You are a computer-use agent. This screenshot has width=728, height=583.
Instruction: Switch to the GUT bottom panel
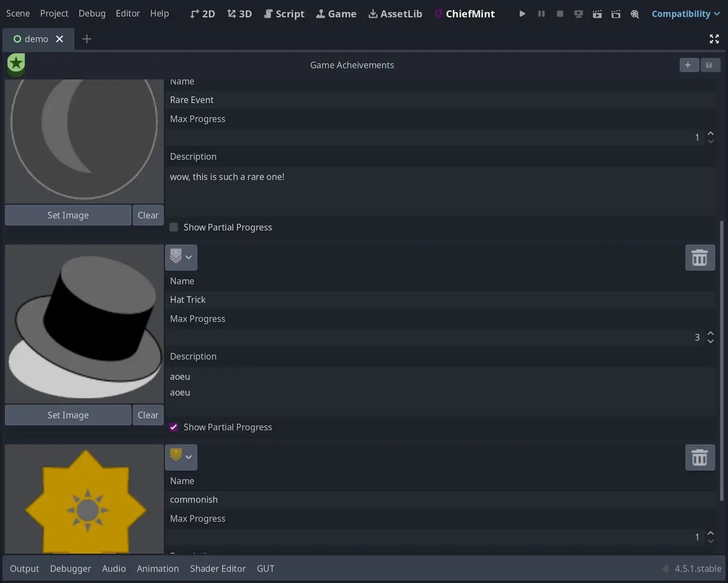pyautogui.click(x=265, y=568)
